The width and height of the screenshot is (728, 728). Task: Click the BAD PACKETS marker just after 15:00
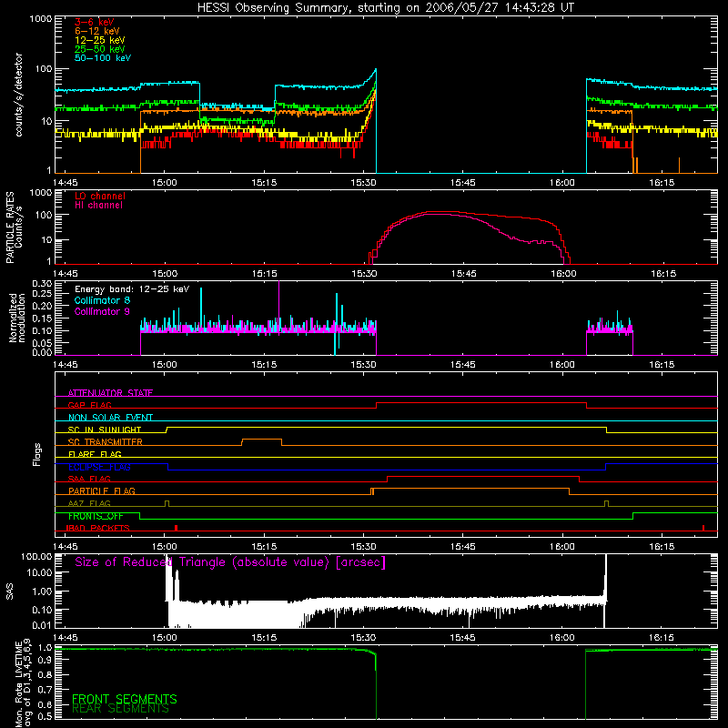(176, 528)
